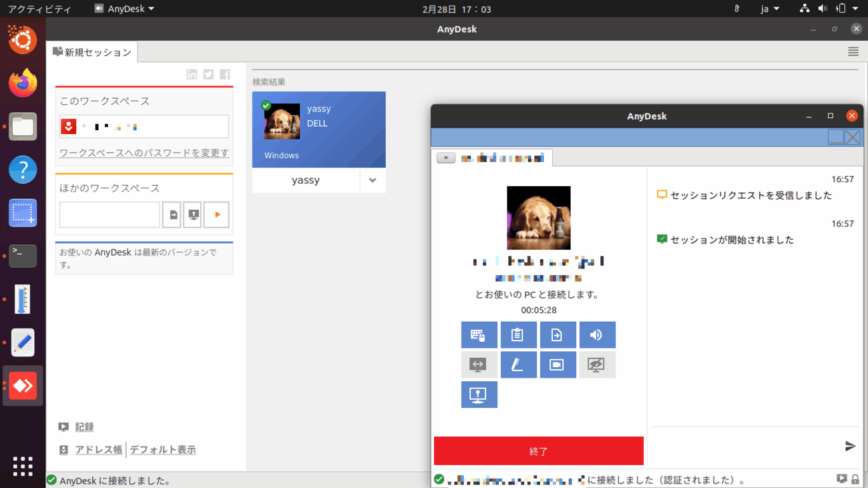Viewport: 868px width, 488px height.
Task: Send the chat message with arrow icon
Action: coord(850,446)
